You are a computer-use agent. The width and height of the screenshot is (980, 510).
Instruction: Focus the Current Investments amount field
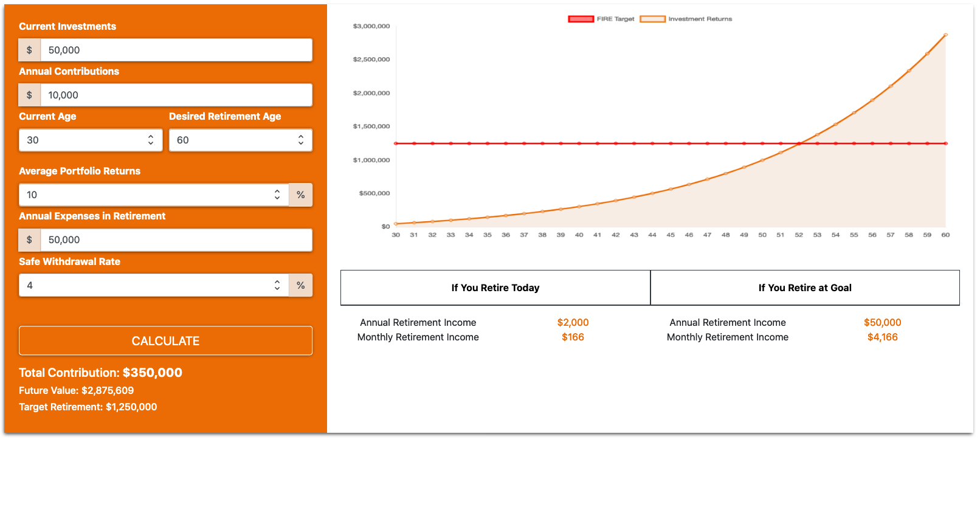(x=176, y=50)
